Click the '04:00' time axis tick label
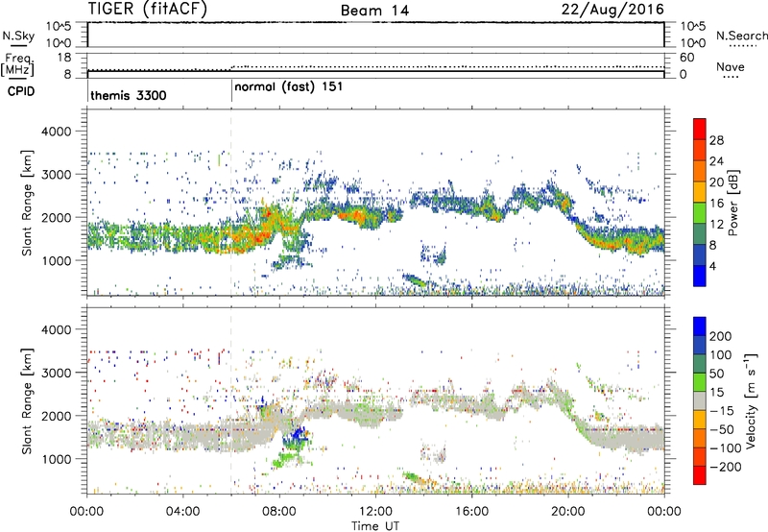The image size is (768, 532). [182, 512]
